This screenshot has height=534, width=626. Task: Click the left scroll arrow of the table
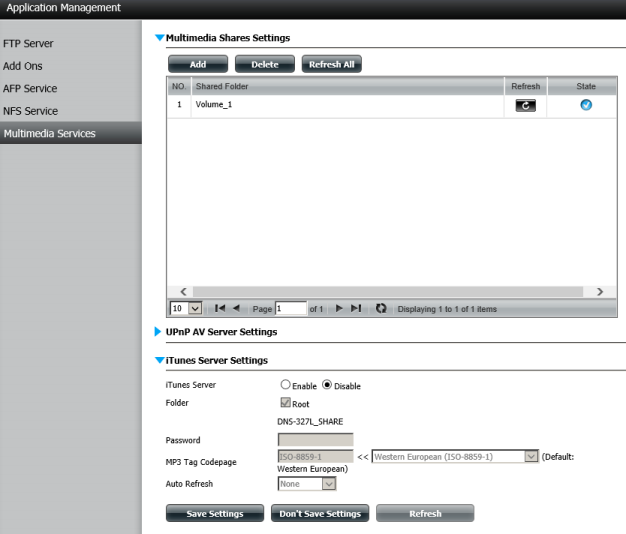[x=183, y=292]
